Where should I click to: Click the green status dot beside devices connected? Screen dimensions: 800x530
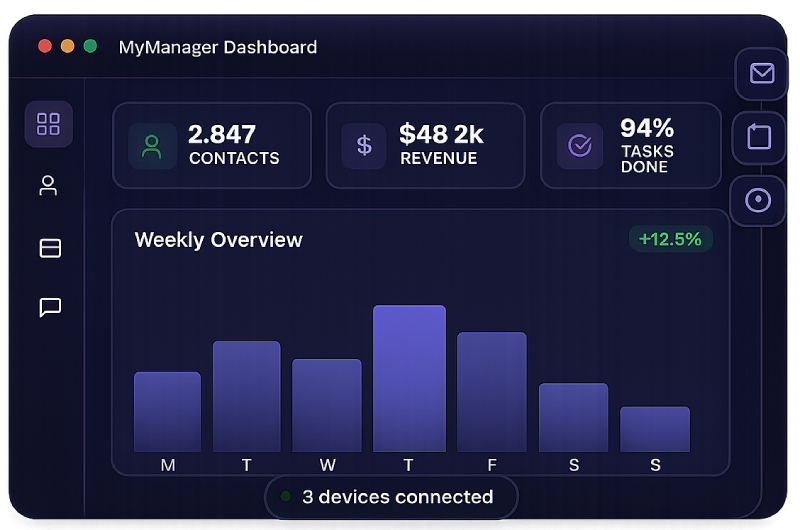[x=286, y=496]
